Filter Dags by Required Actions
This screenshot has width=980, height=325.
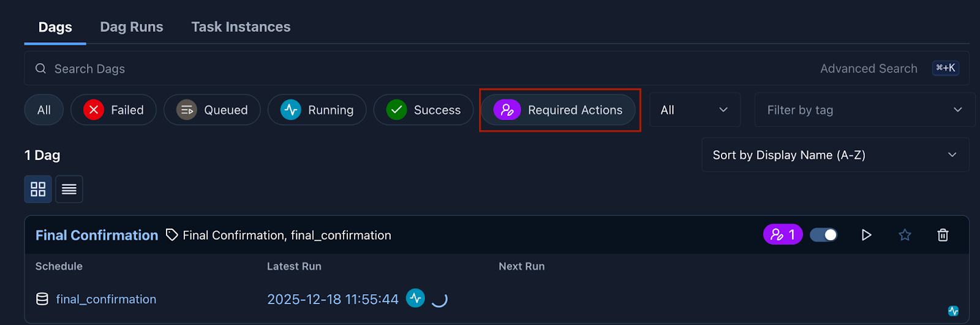pos(559,110)
